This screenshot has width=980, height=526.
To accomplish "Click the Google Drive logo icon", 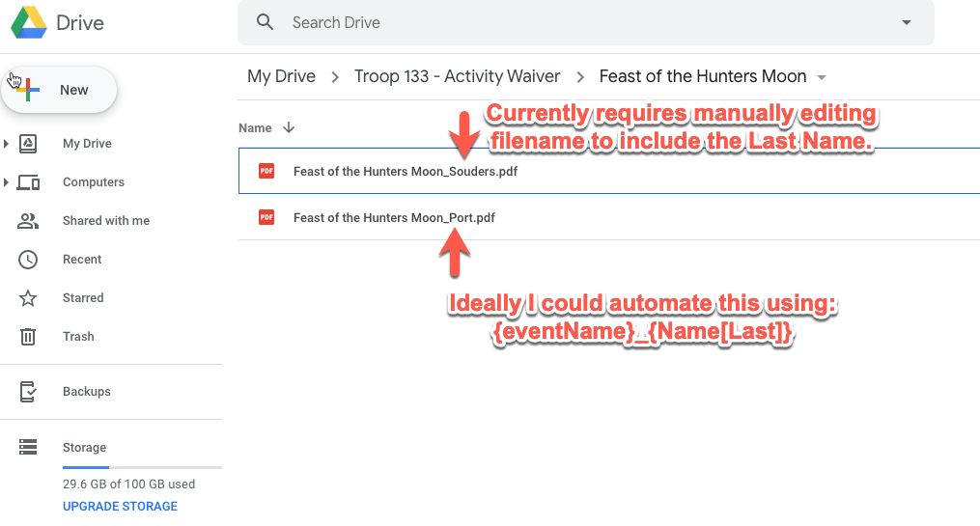I will (29, 22).
